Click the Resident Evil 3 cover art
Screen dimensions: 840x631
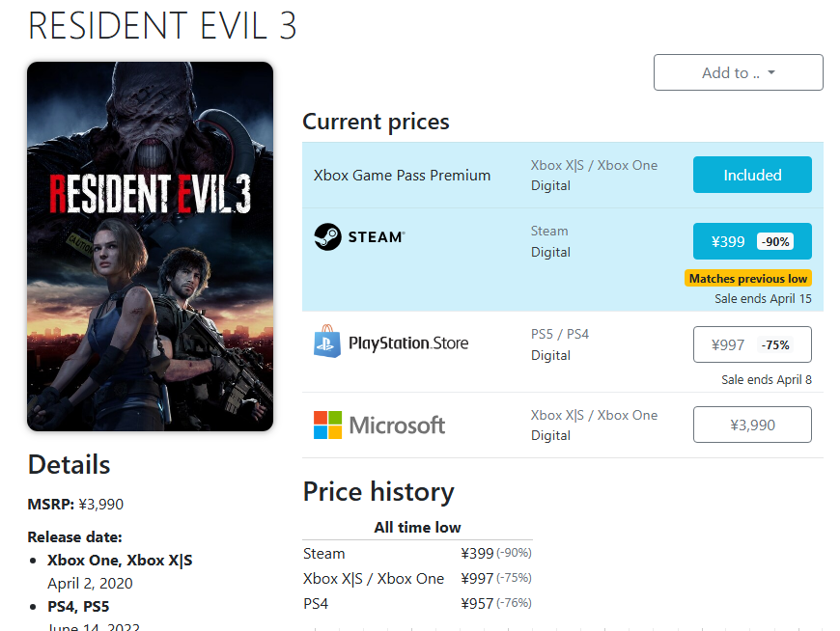click(x=151, y=246)
